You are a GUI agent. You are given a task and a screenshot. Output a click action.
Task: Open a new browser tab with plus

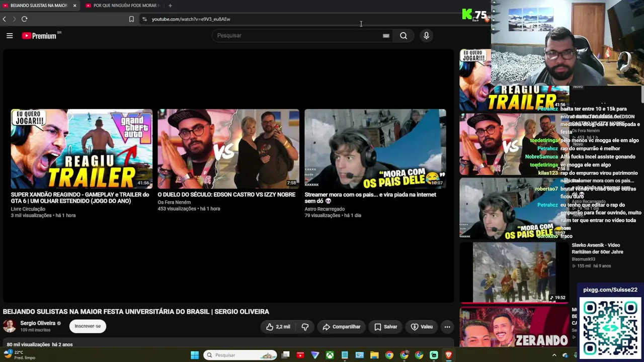point(170,6)
